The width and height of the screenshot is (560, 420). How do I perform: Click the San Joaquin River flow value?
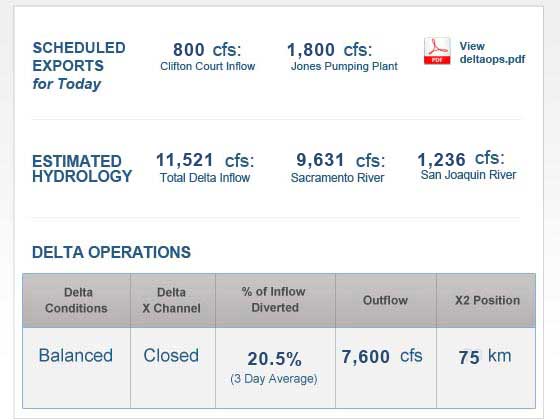coord(461,159)
